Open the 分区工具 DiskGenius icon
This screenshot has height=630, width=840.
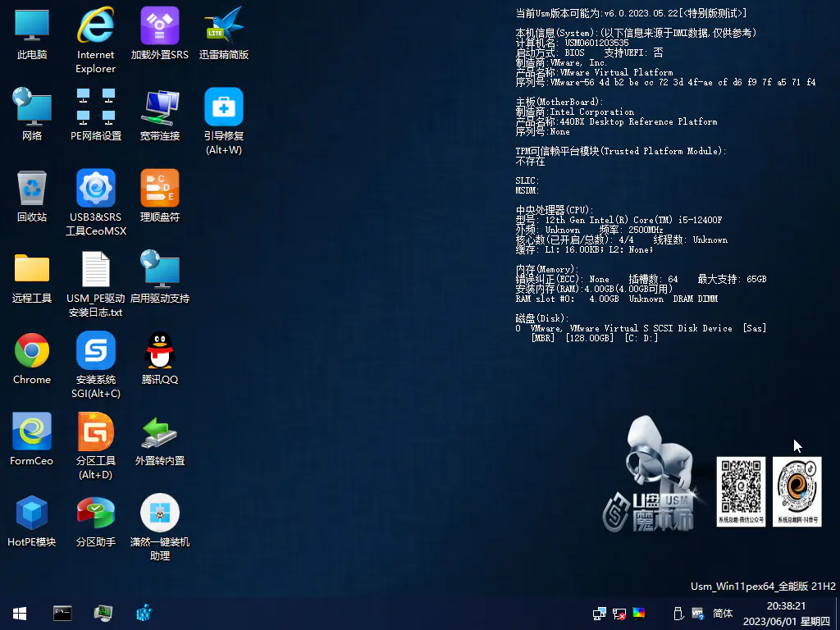[x=96, y=432]
